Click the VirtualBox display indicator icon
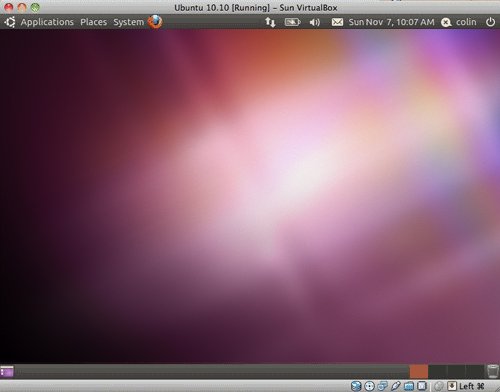 point(422,386)
